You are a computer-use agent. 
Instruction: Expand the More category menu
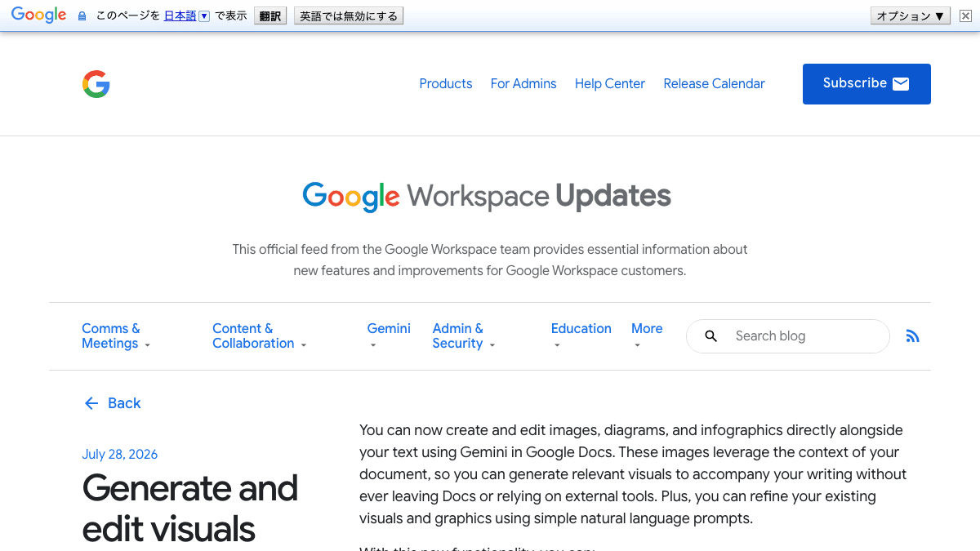pyautogui.click(x=647, y=335)
